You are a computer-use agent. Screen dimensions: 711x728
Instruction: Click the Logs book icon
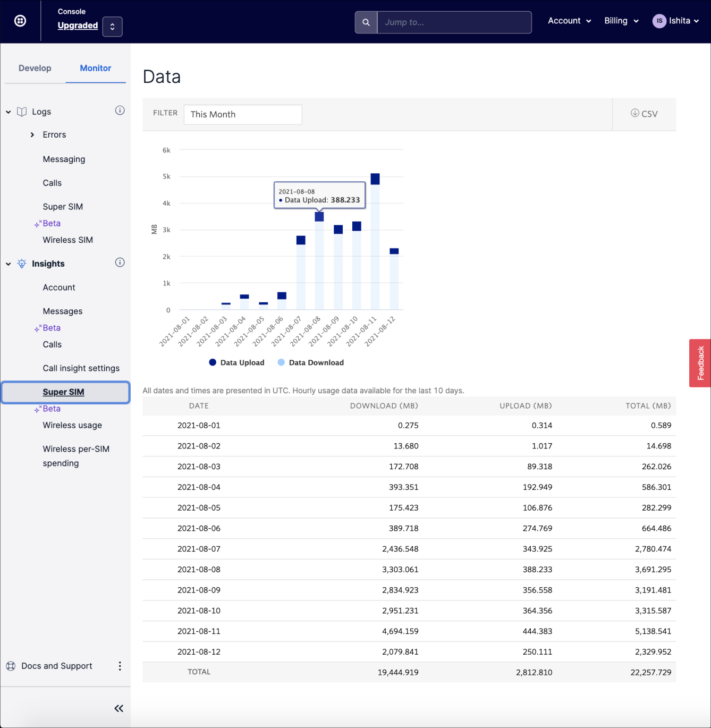click(22, 112)
